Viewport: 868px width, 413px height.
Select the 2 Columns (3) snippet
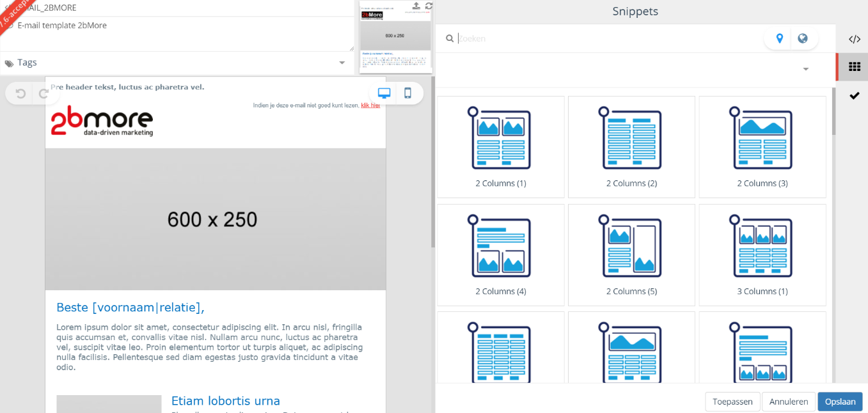click(x=762, y=146)
